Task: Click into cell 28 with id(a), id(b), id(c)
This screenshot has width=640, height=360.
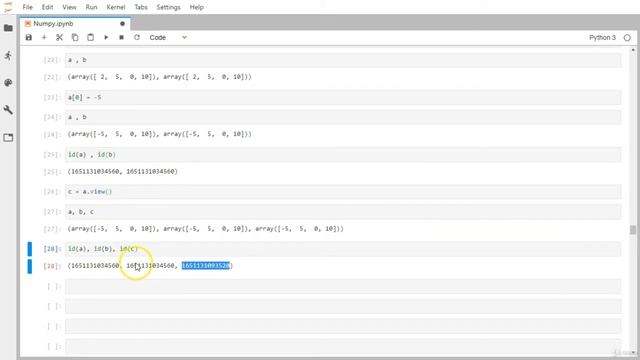Action: click(x=343, y=249)
